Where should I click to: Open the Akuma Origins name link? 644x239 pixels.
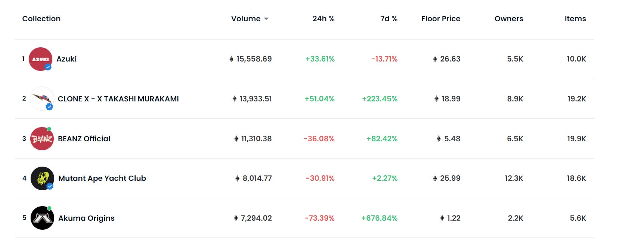(86, 218)
